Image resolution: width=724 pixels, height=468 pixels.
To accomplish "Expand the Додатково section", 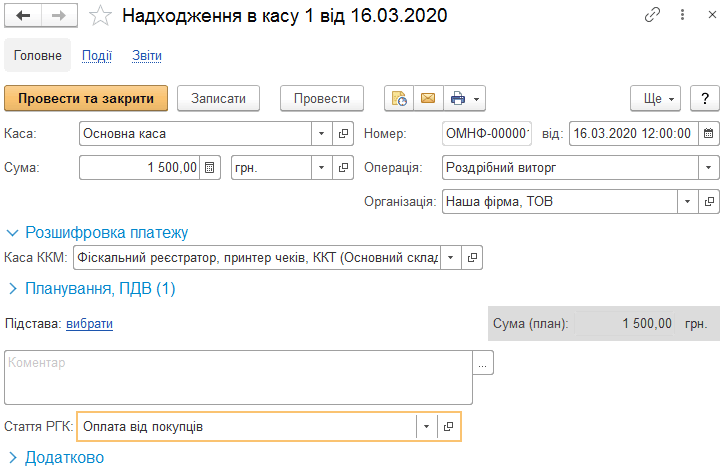I will click(x=56, y=458).
